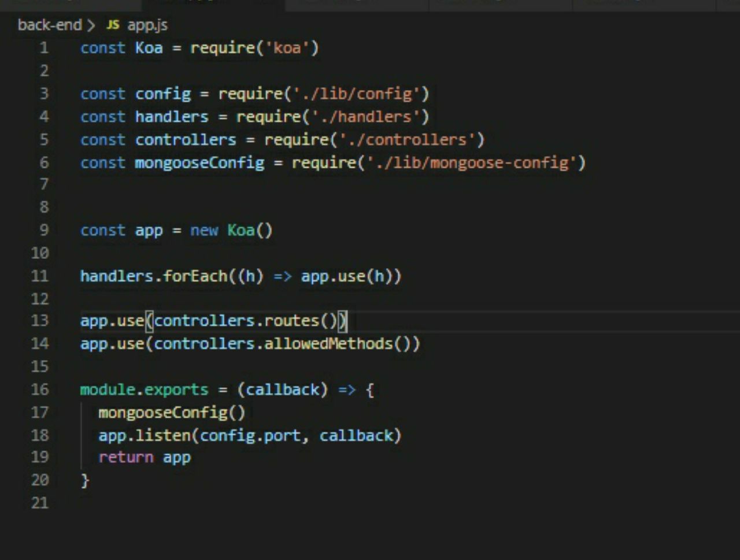Click line number 13 in the gutter
740x560 pixels.
pyautogui.click(x=40, y=321)
